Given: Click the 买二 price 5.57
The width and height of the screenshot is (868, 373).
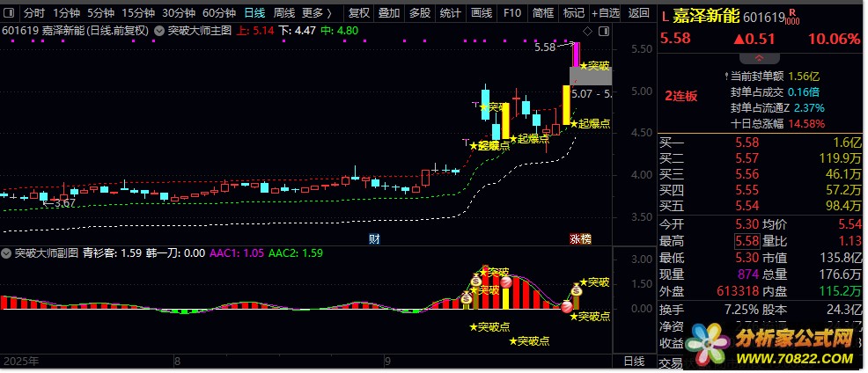Looking at the screenshot, I should pyautogui.click(x=747, y=159).
